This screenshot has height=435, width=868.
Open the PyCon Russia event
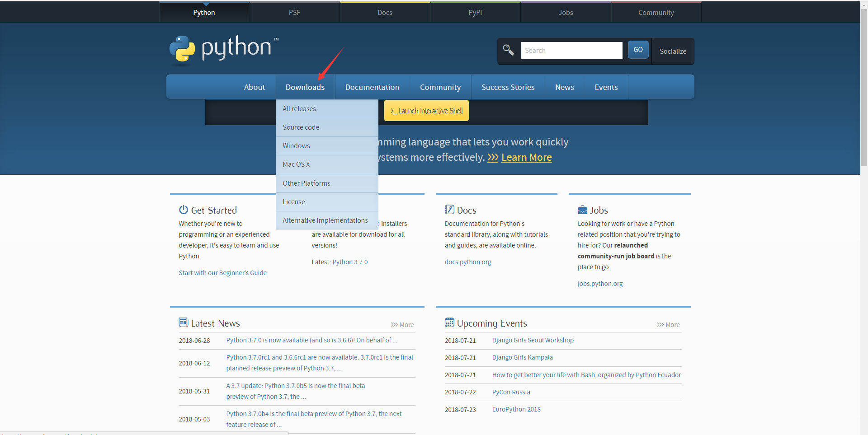(511, 392)
